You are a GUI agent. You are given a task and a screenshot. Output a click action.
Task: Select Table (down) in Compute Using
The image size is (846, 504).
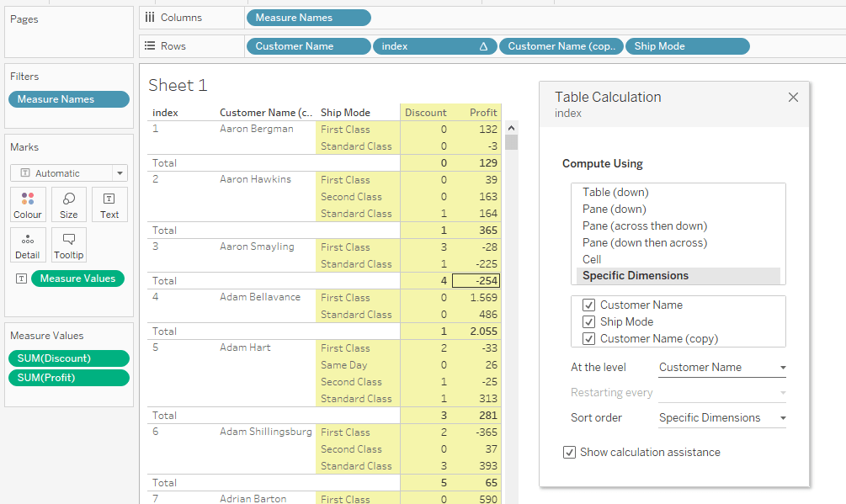tap(615, 193)
